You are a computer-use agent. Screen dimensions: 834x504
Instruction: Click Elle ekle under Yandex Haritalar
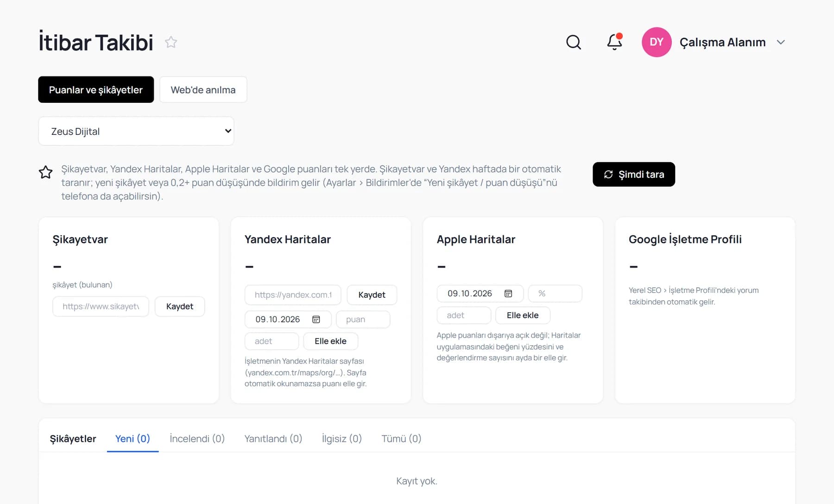click(x=330, y=341)
